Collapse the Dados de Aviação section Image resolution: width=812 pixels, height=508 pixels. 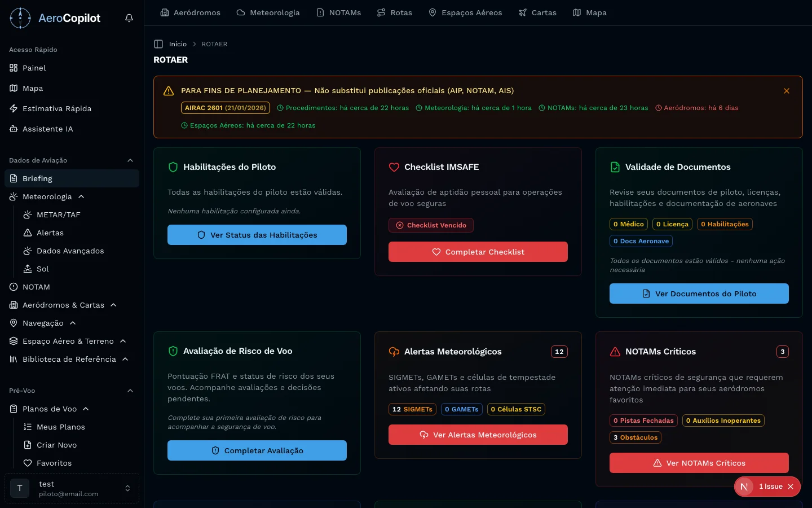(130, 160)
